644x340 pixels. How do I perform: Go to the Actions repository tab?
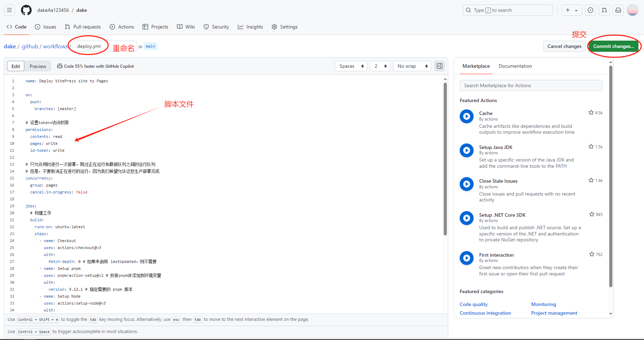tap(122, 27)
